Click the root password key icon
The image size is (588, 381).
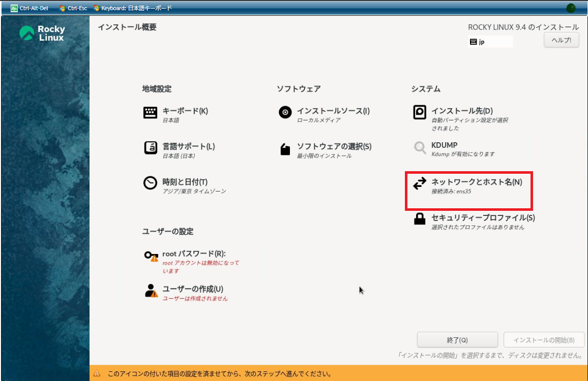click(x=151, y=256)
